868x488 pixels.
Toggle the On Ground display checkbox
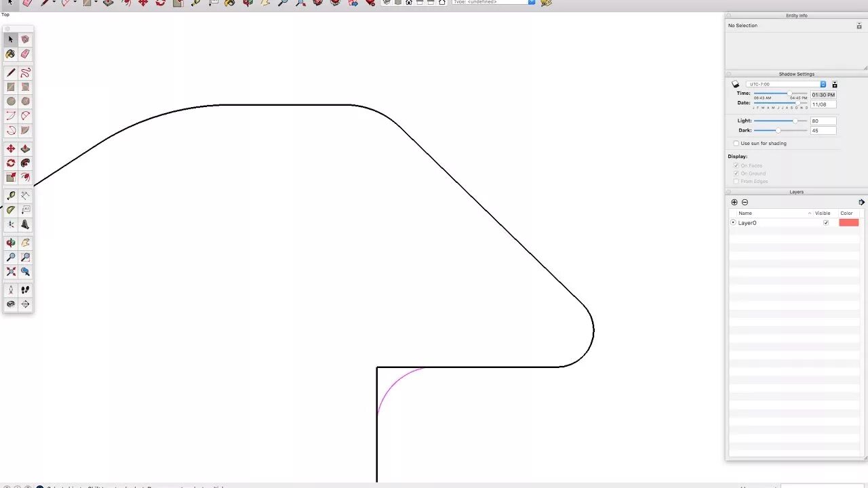pyautogui.click(x=736, y=174)
